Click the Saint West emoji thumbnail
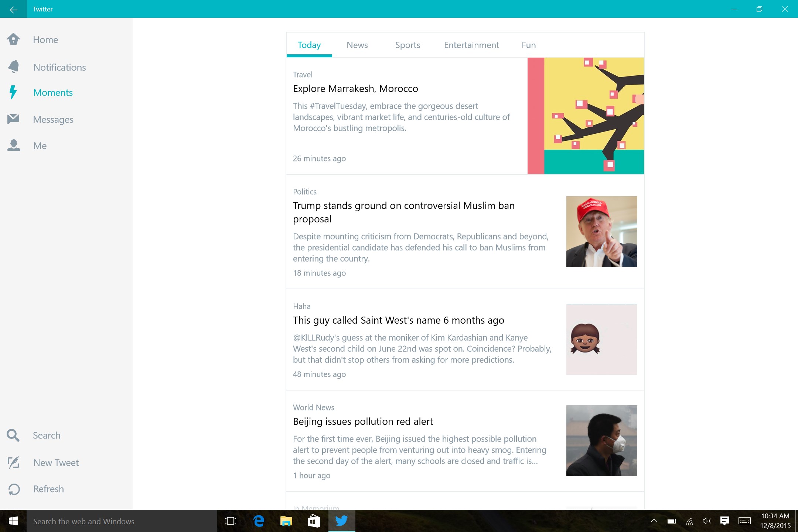The image size is (798, 532). pyautogui.click(x=601, y=339)
